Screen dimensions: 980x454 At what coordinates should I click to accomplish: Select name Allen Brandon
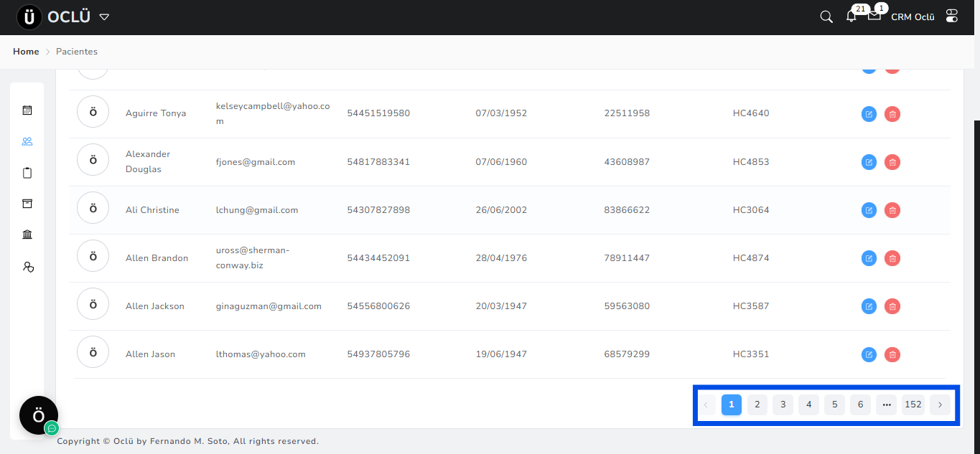157,258
